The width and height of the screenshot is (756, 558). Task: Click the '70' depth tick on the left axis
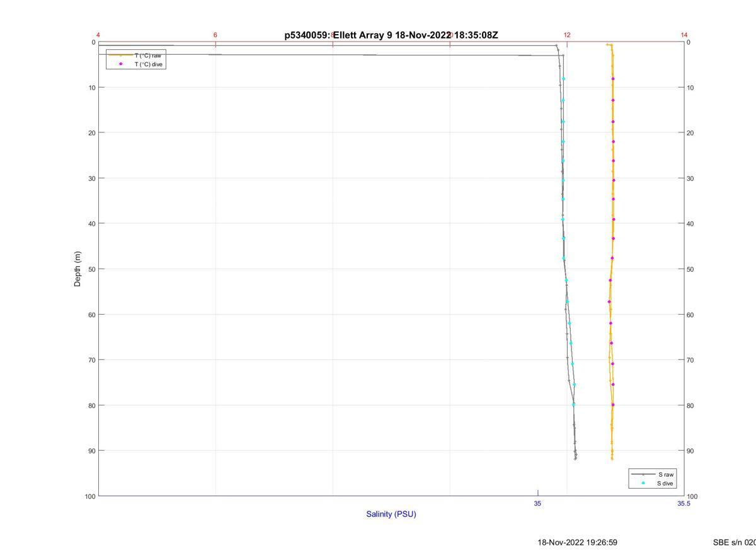pyautogui.click(x=92, y=360)
